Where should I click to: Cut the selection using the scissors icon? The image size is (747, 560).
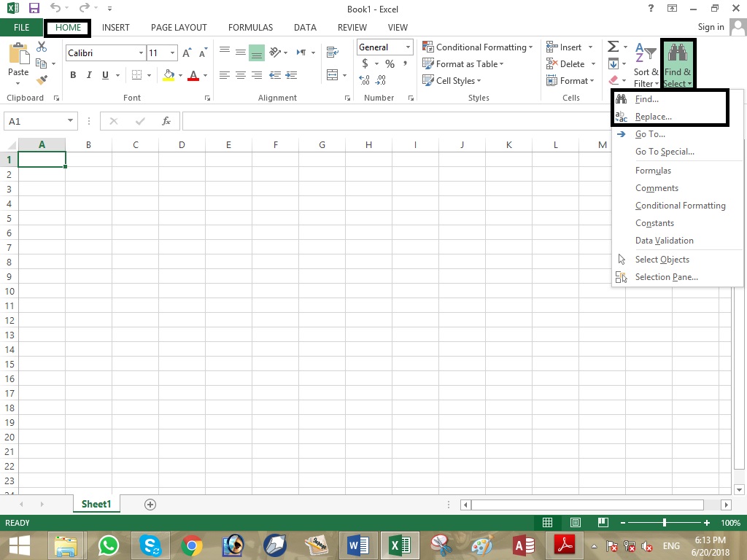coord(42,46)
